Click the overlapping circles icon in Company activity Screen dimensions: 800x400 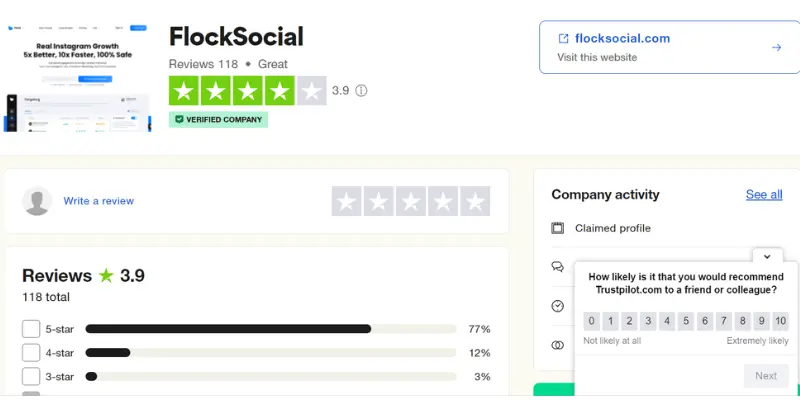click(558, 345)
